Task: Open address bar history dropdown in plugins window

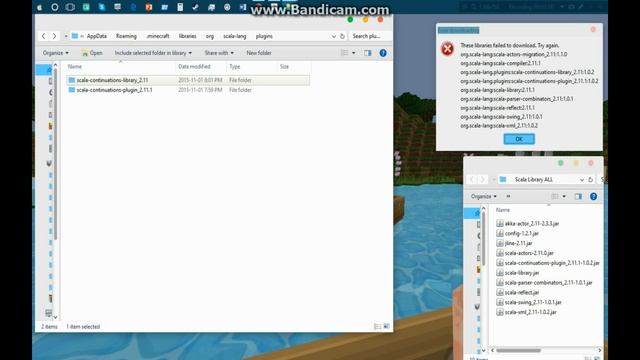Action: (333, 36)
